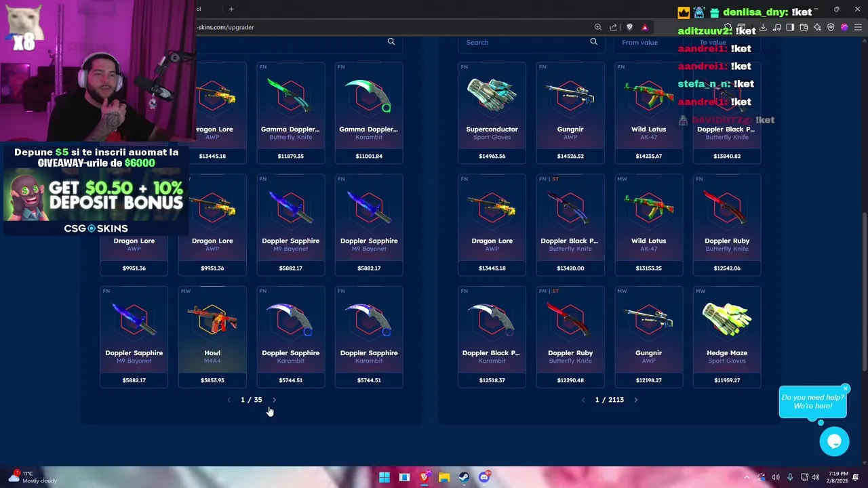
Task: Click the share page icon in address bar
Action: tap(613, 27)
